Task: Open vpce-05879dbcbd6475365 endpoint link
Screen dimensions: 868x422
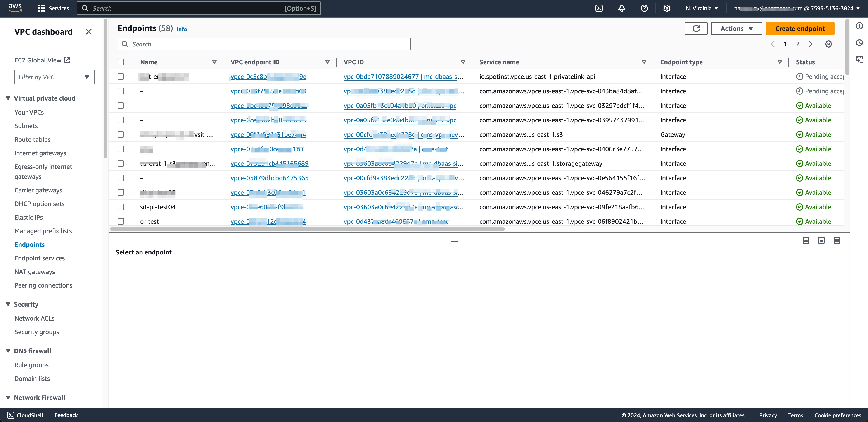Action: (269, 178)
